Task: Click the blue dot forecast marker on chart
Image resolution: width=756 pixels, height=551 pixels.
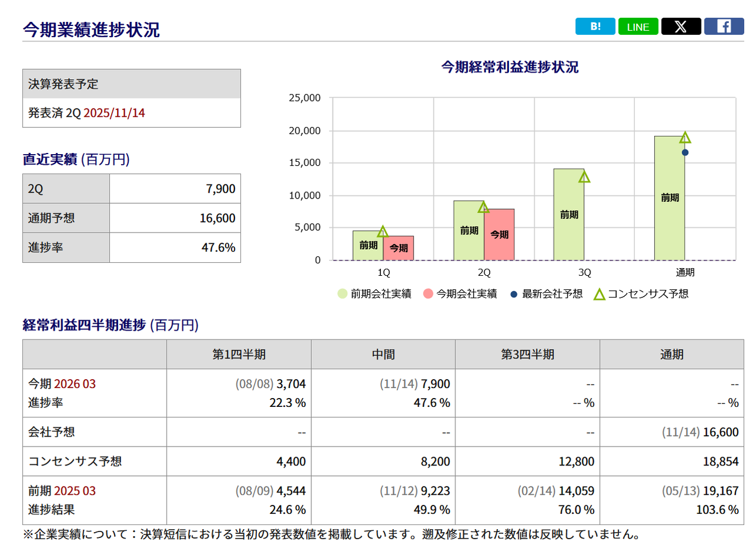Action: 685,152
